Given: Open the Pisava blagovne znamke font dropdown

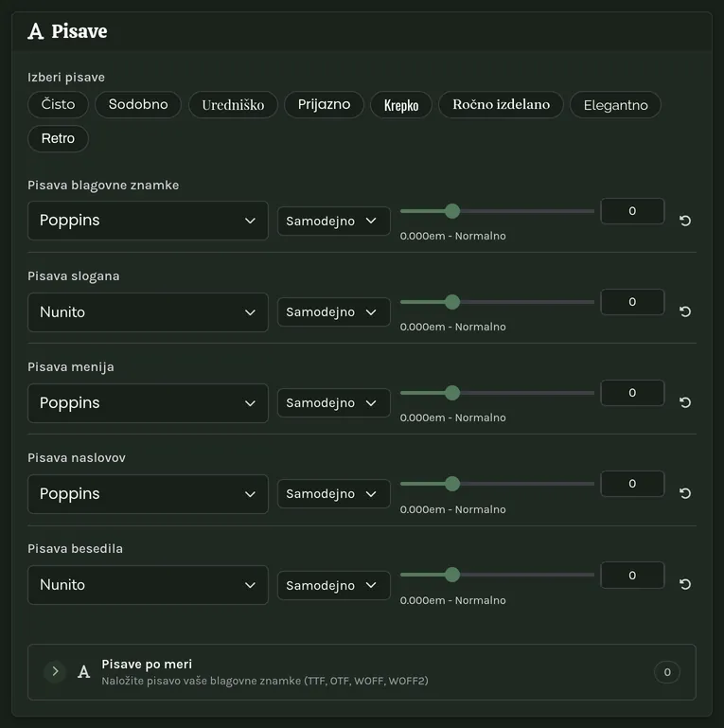Looking at the screenshot, I should click(x=148, y=221).
